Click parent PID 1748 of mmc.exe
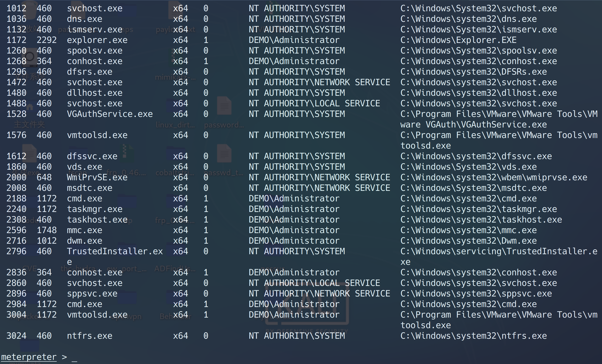 [46, 230]
